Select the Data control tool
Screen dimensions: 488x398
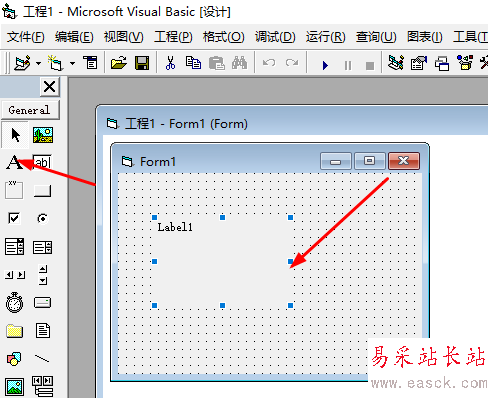tap(42, 387)
